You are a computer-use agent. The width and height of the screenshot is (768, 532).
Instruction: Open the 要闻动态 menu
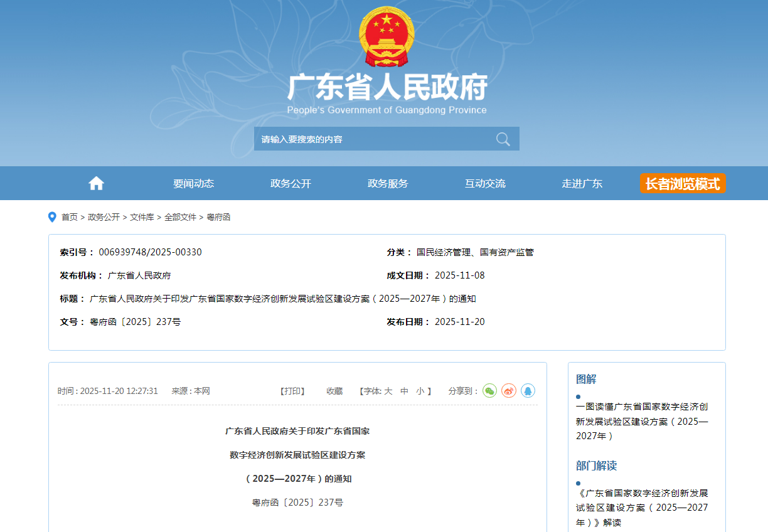193,183
